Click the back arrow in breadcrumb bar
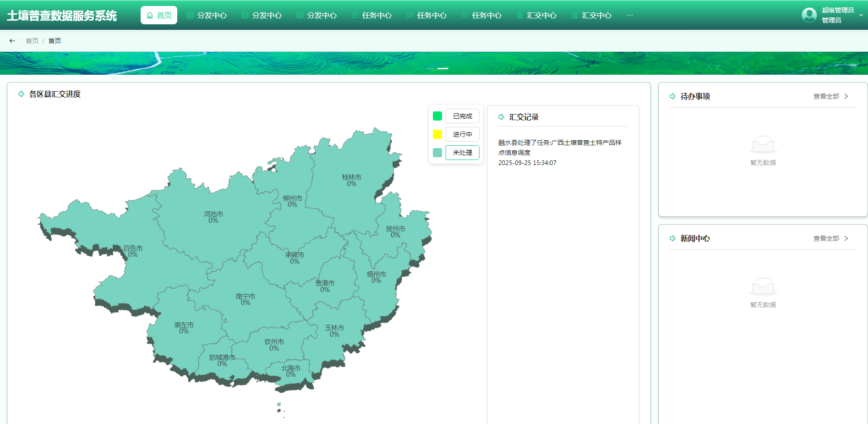Image resolution: width=868 pixels, height=424 pixels. click(12, 41)
